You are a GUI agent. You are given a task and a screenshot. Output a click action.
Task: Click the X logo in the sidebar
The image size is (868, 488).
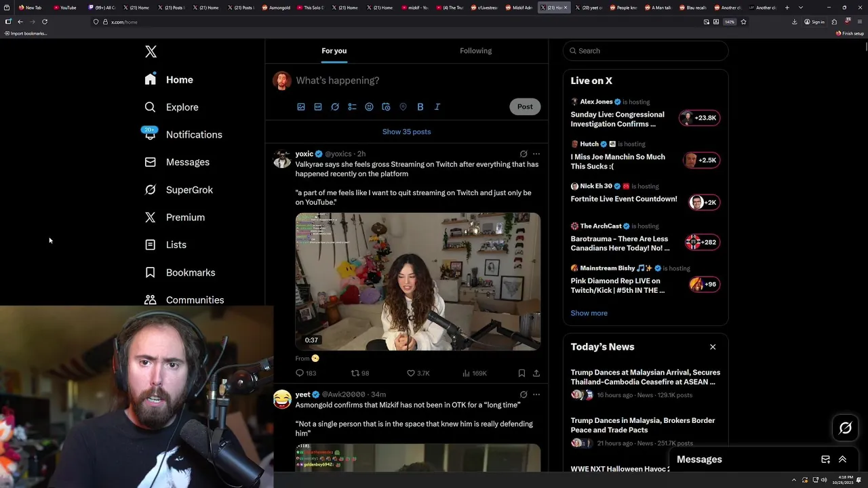[151, 52]
